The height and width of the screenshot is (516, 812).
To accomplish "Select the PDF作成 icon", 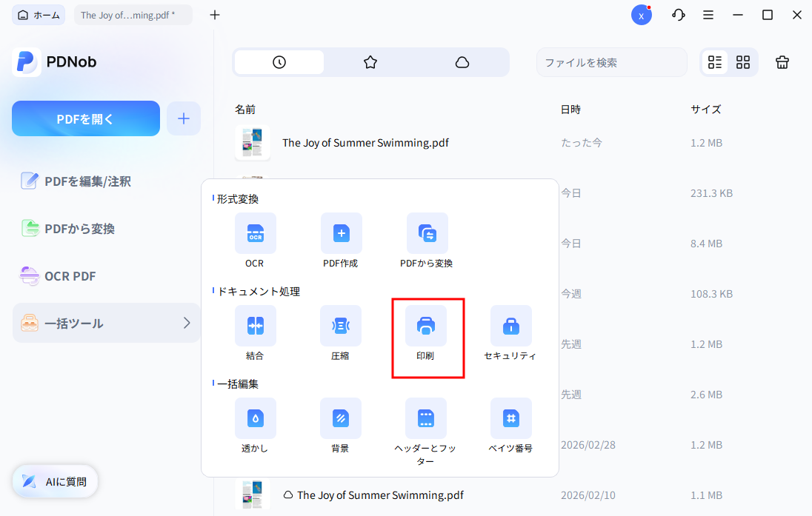I will pos(341,233).
